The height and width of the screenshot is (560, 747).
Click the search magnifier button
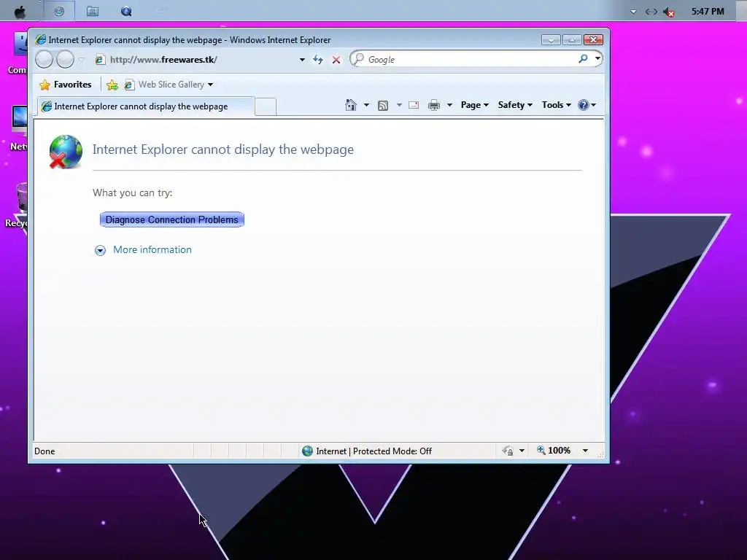pyautogui.click(x=583, y=58)
